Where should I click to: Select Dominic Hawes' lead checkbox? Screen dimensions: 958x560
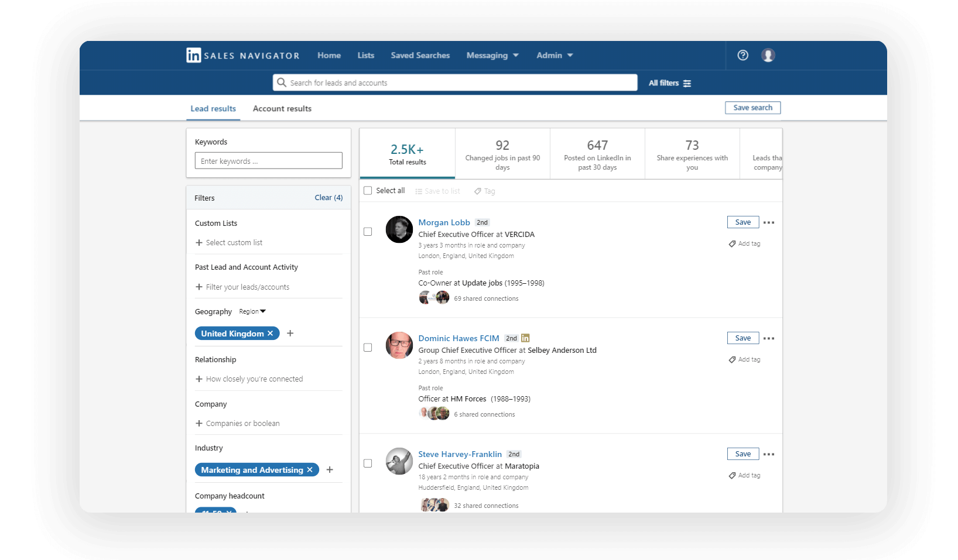click(x=368, y=348)
